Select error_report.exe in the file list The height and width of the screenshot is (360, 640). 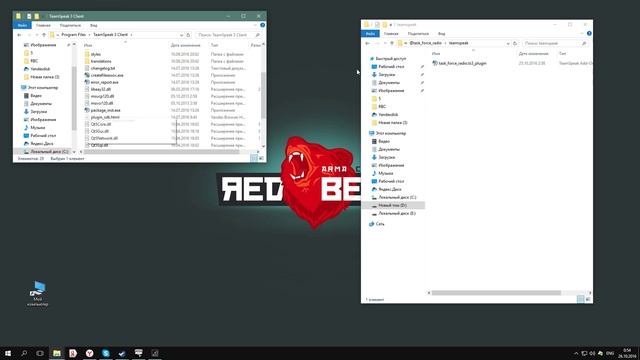[104, 82]
